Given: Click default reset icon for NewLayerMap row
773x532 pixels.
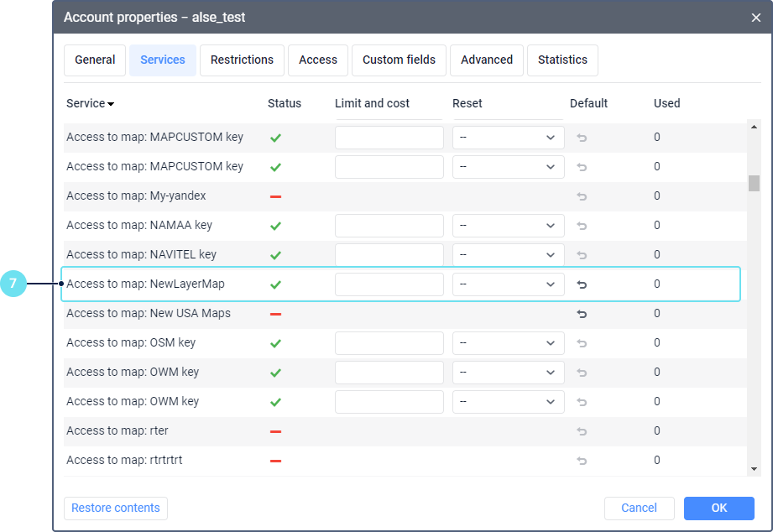Looking at the screenshot, I should click(x=582, y=284).
